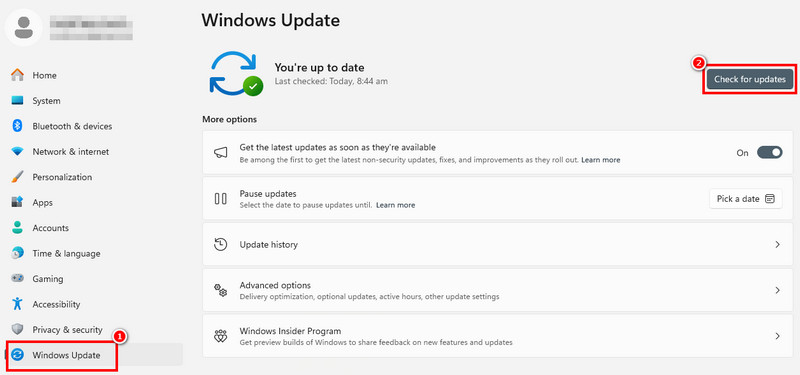Open Apps settings

43,203
